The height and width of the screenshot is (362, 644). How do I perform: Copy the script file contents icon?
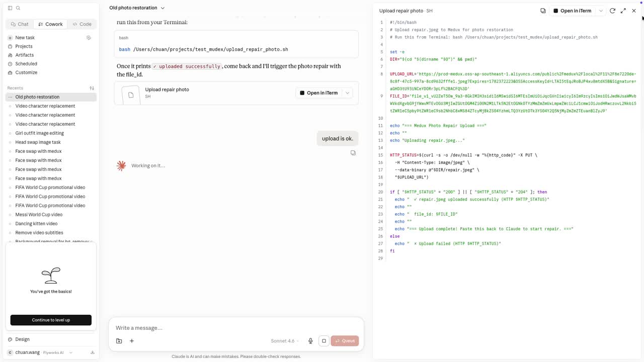tap(543, 11)
